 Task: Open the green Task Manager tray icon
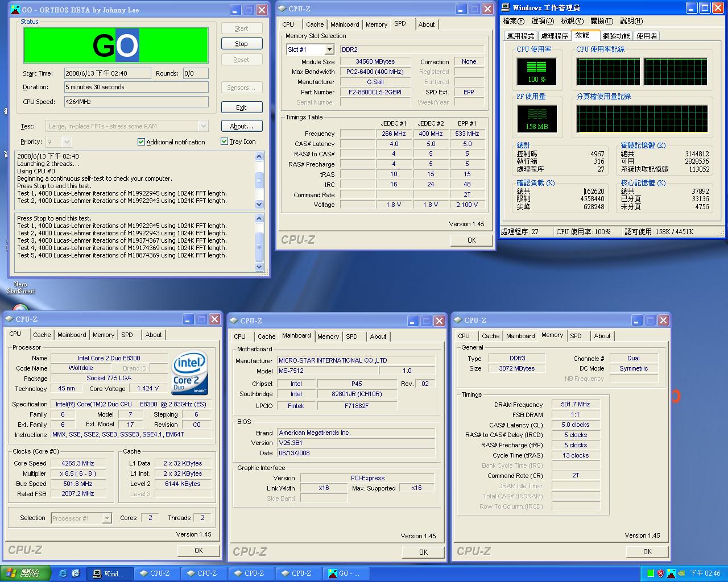click(x=650, y=573)
